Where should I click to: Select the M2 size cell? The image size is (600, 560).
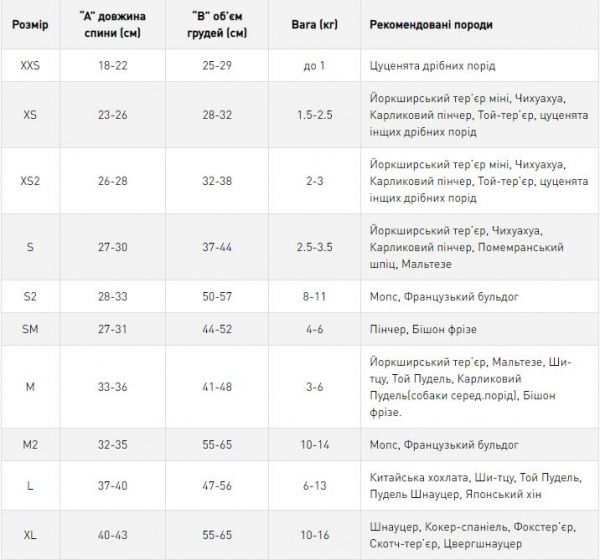click(x=28, y=442)
